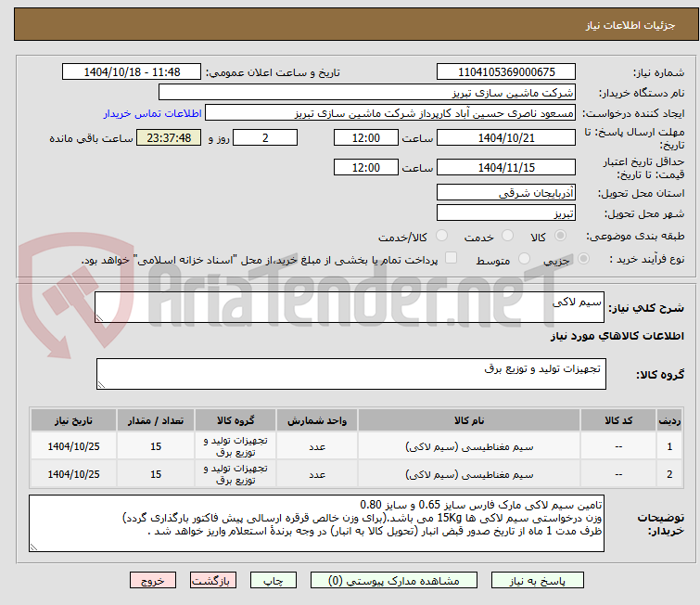Click the resize handle of توضیحات خریدار textarea
Image resolution: width=700 pixels, height=605 pixels.
coord(34,547)
